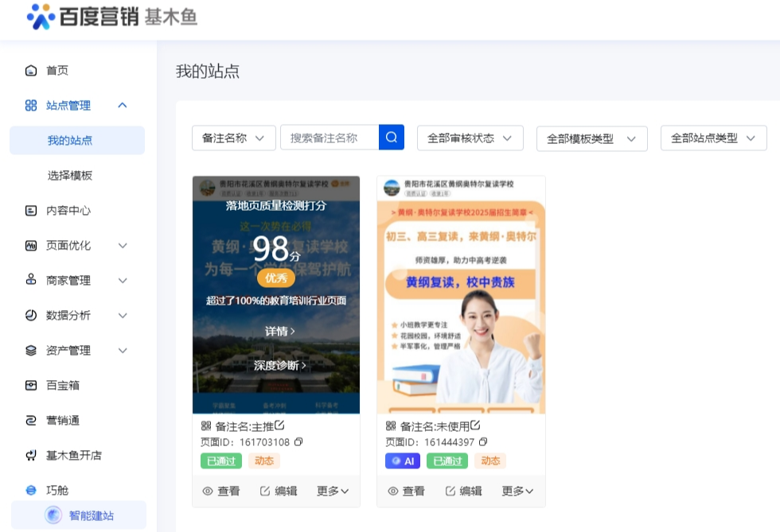780x532 pixels.
Task: Click the AI badge on 未使用 card
Action: tap(403, 461)
